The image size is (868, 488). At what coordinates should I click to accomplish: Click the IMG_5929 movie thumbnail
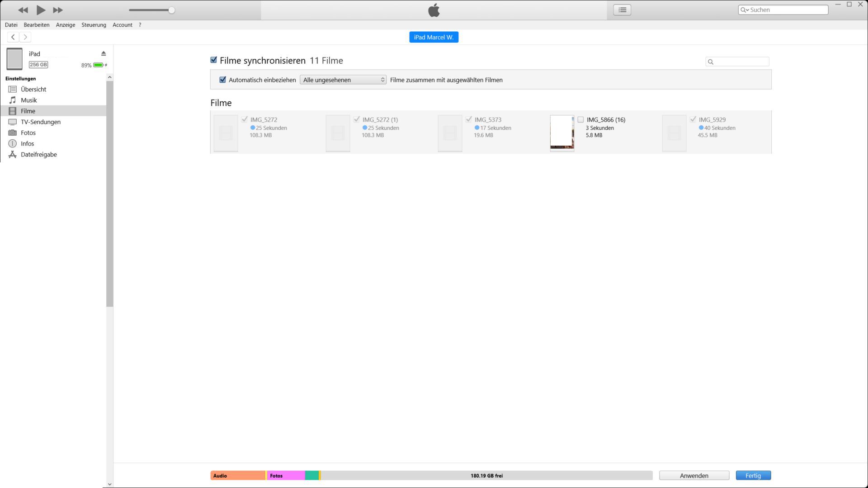674,133
